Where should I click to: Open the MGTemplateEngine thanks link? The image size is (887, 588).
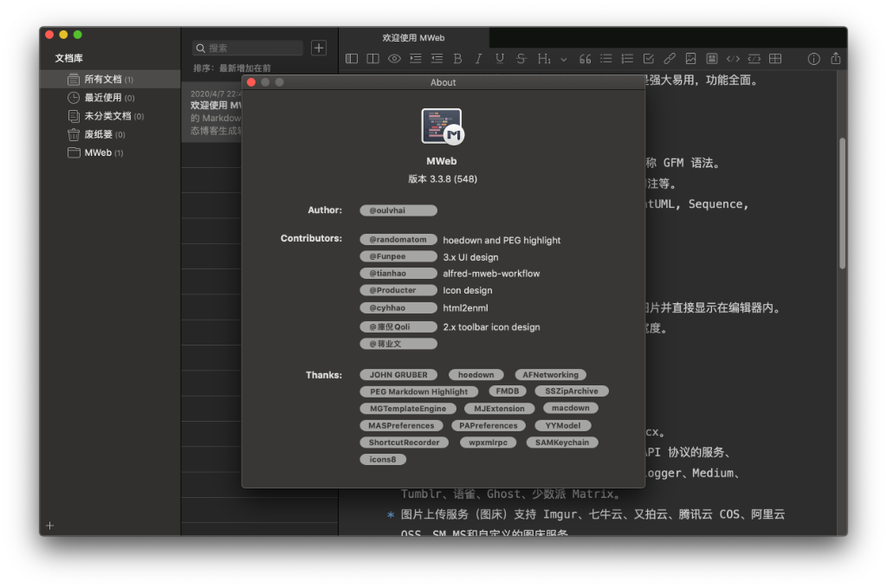pos(408,409)
